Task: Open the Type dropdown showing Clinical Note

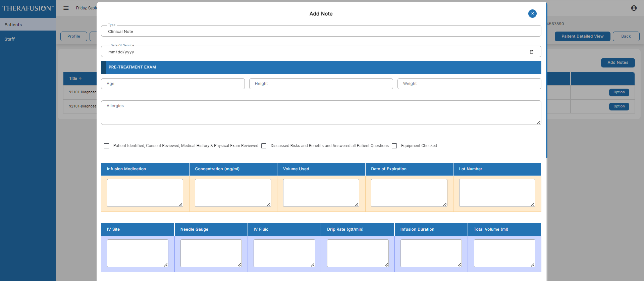Action: click(321, 31)
